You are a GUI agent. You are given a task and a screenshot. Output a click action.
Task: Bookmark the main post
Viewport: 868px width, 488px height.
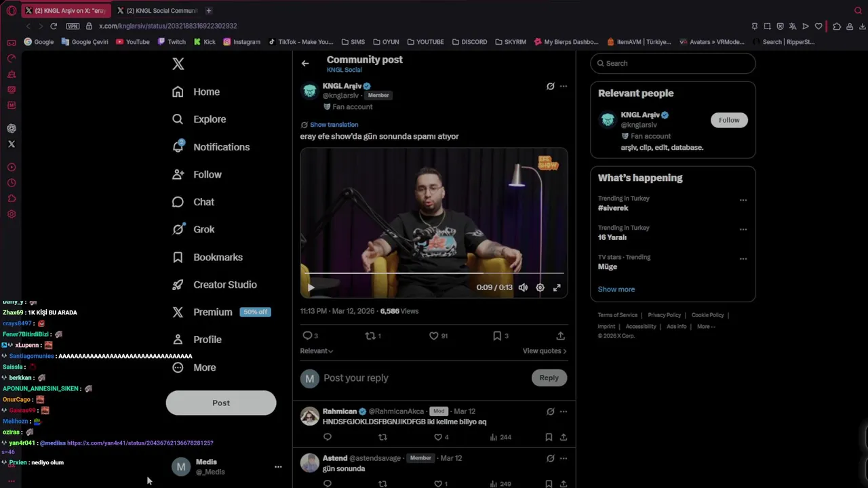click(500, 335)
